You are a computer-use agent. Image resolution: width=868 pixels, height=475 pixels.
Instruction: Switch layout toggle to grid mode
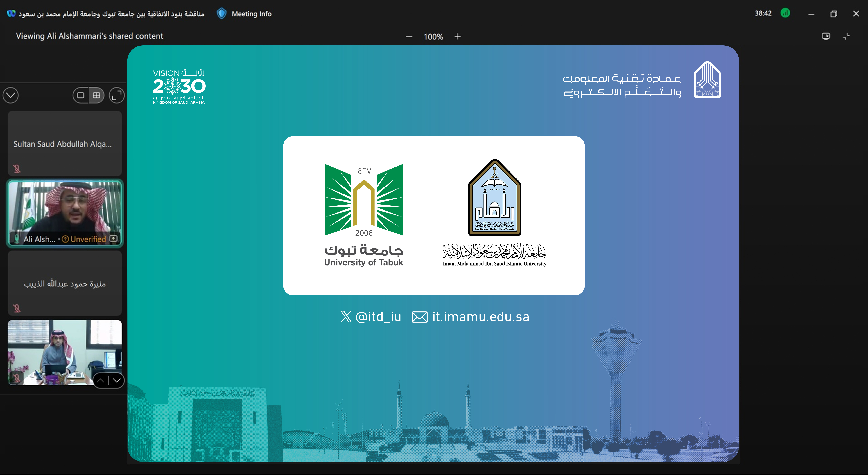coord(97,95)
